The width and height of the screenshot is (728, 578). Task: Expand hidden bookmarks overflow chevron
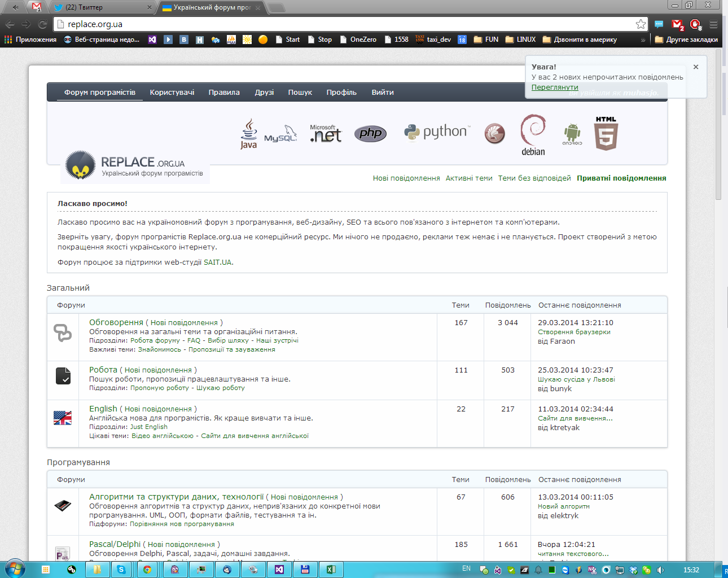click(643, 40)
